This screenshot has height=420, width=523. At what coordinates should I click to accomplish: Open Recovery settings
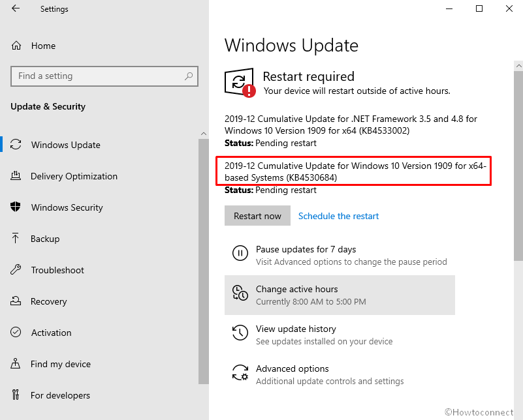[48, 301]
